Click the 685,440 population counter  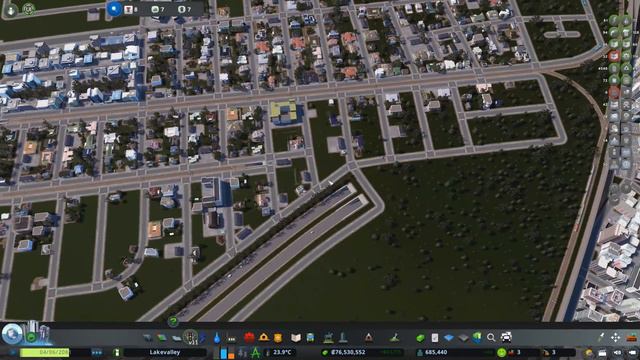[x=436, y=352]
